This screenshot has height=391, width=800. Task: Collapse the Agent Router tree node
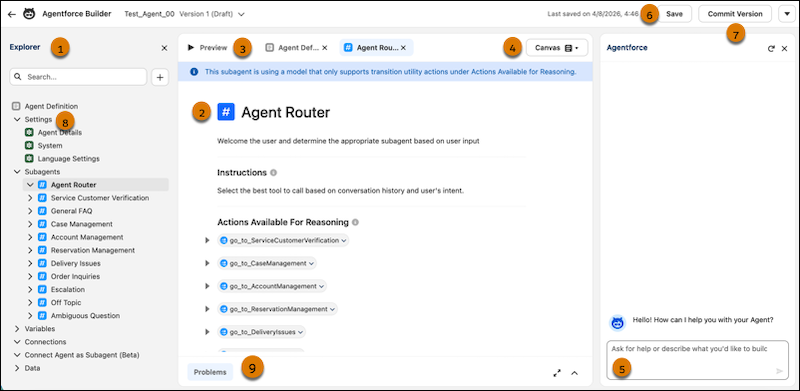pyautogui.click(x=30, y=185)
